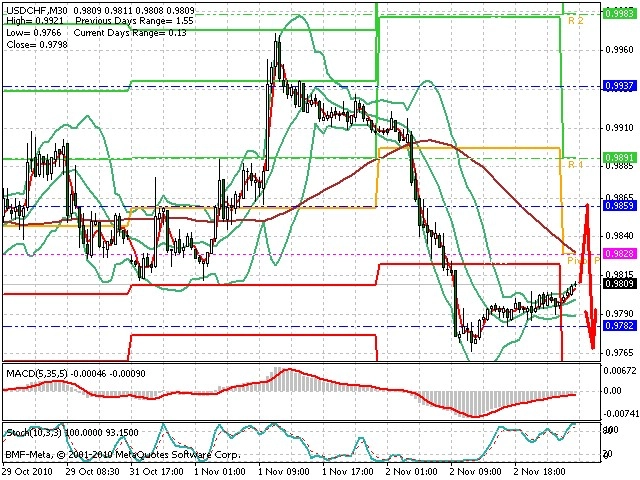The width and height of the screenshot is (640, 480).
Task: Click the 0.9859 blue price label
Action: (619, 205)
